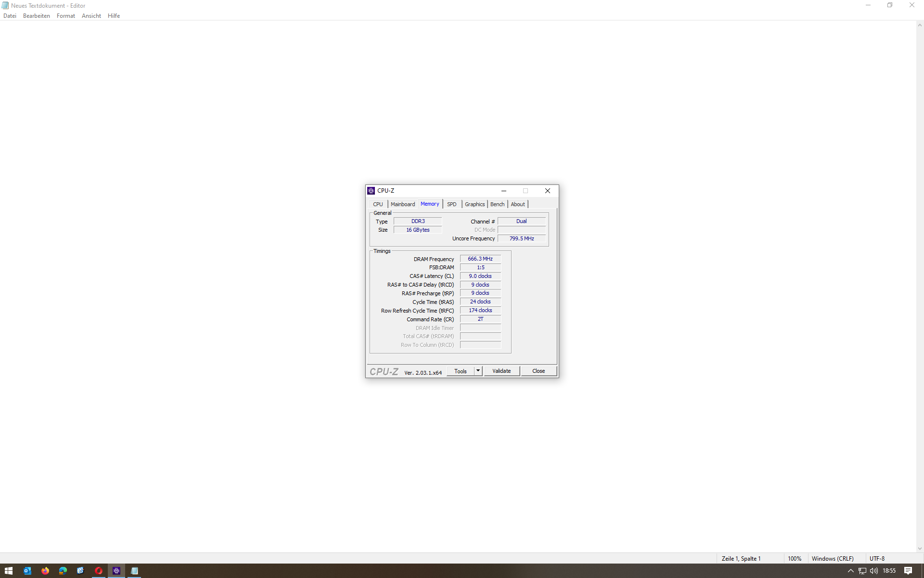
Task: Open the Bench tab
Action: click(x=497, y=204)
